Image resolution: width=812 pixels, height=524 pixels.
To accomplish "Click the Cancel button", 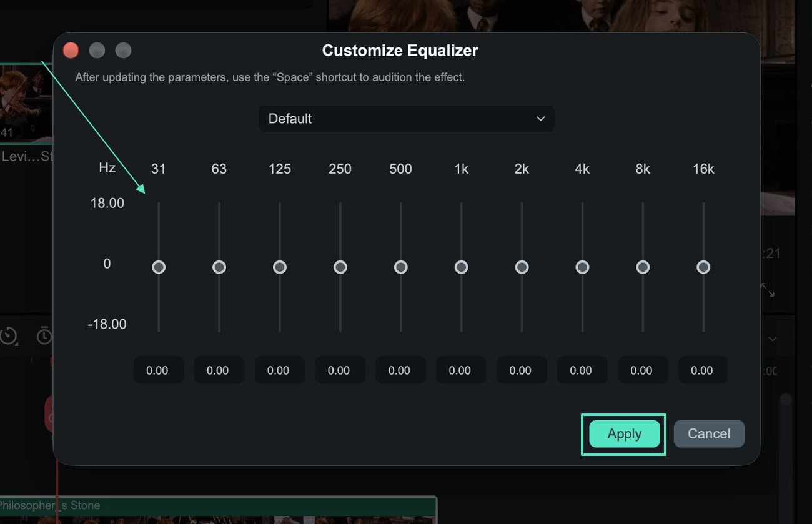I will tap(709, 434).
